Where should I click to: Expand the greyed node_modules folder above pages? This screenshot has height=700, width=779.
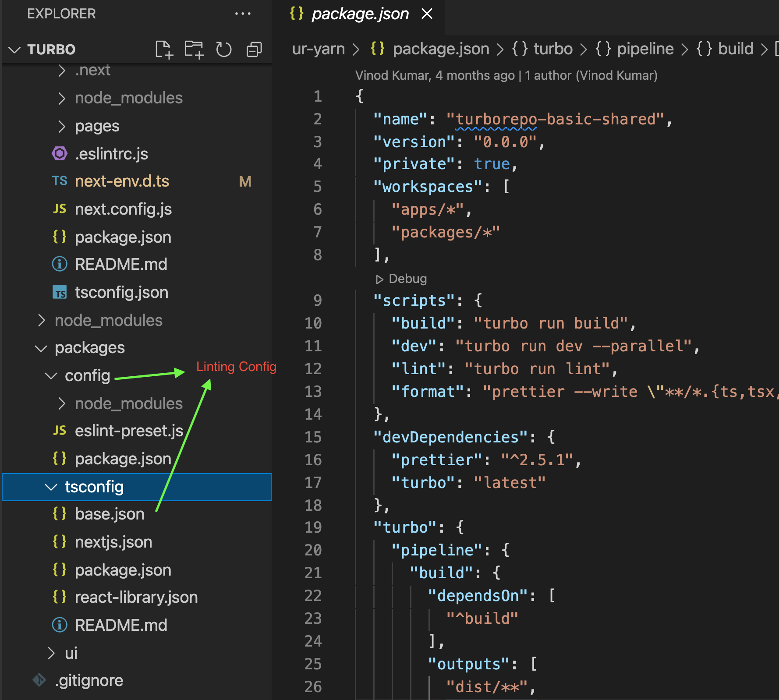tap(137, 98)
